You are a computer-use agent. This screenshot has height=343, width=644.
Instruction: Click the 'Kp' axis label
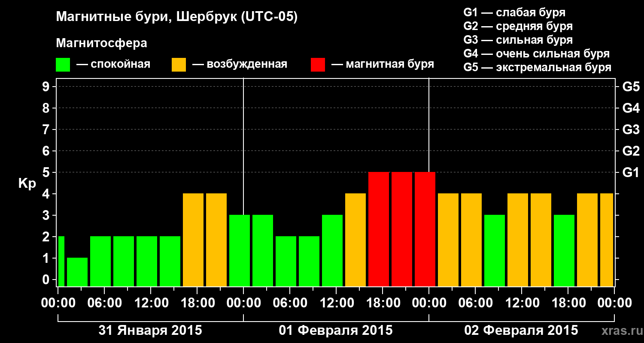coord(27,184)
